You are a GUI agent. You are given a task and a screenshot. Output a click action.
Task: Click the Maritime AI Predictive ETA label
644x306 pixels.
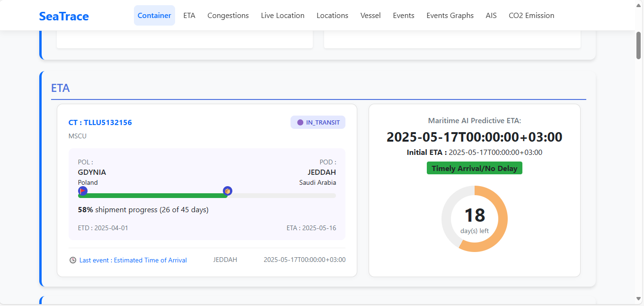coord(475,121)
